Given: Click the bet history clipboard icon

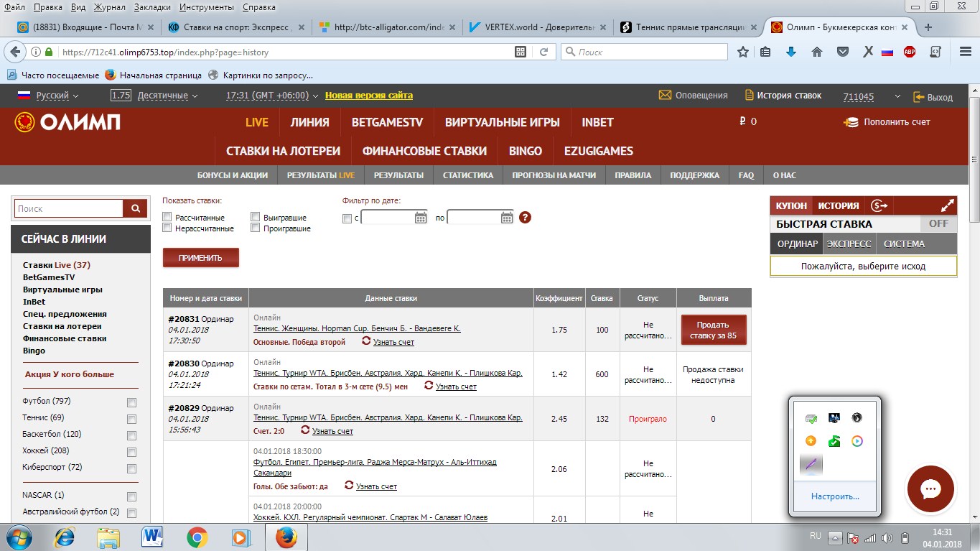Looking at the screenshot, I should [x=747, y=94].
